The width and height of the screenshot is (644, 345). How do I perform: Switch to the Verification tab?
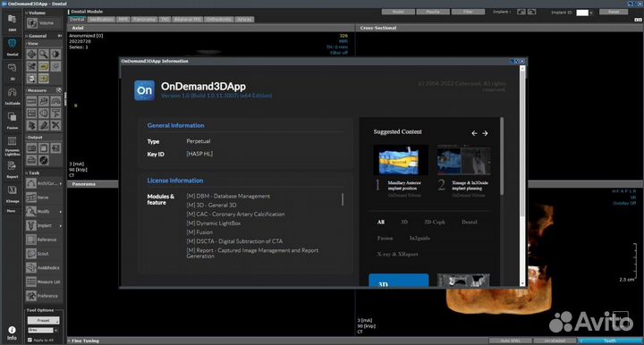click(101, 20)
